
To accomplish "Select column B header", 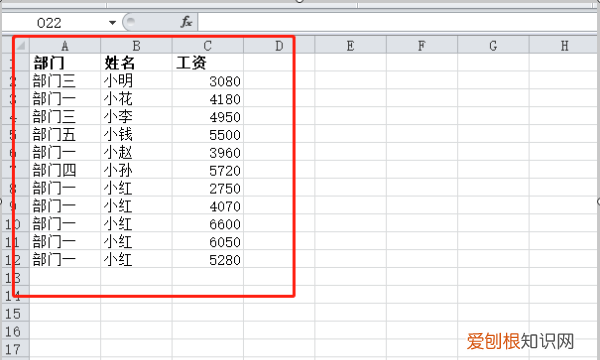I will coord(136,46).
